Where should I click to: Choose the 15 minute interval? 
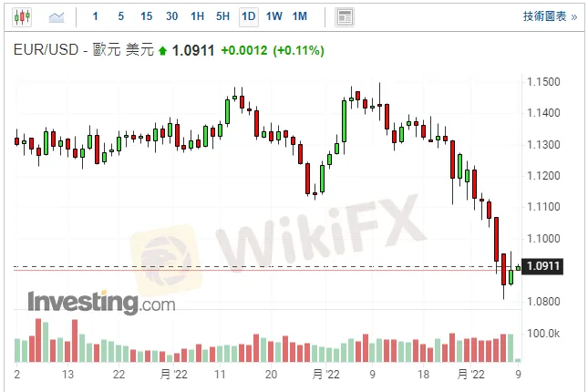[x=146, y=16]
